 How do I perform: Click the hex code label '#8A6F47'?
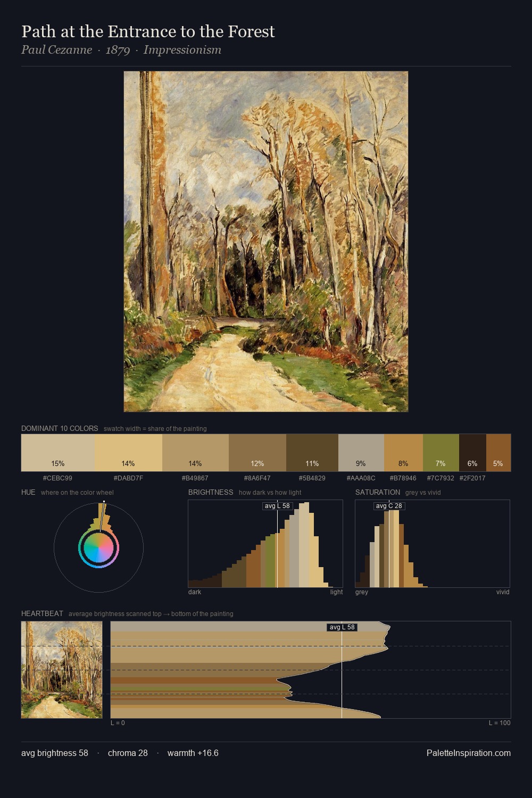257,478
